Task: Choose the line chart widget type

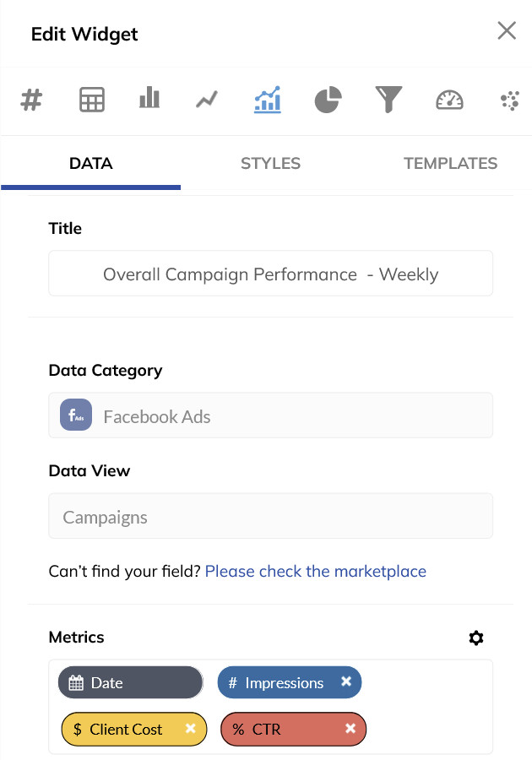Action: pos(208,100)
